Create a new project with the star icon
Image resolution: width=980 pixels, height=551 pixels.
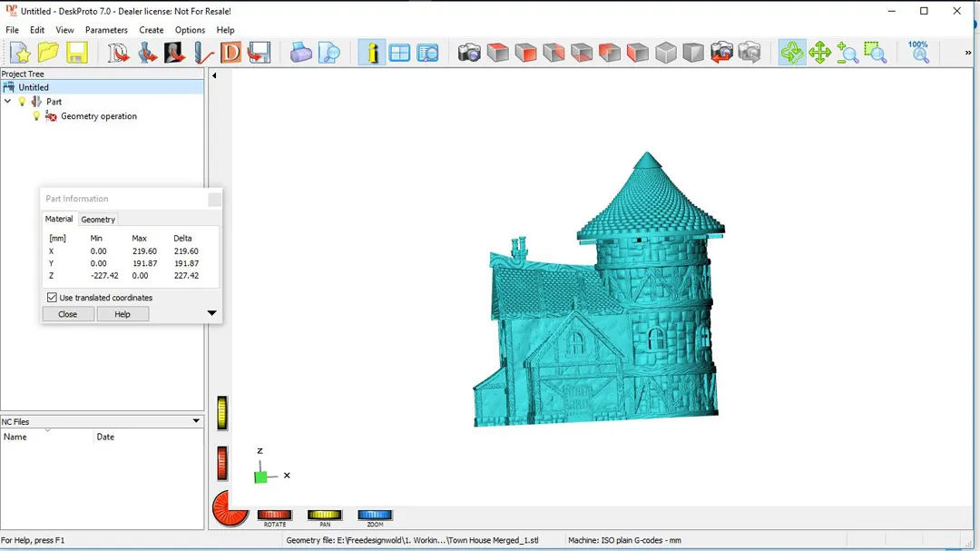pyautogui.click(x=20, y=53)
